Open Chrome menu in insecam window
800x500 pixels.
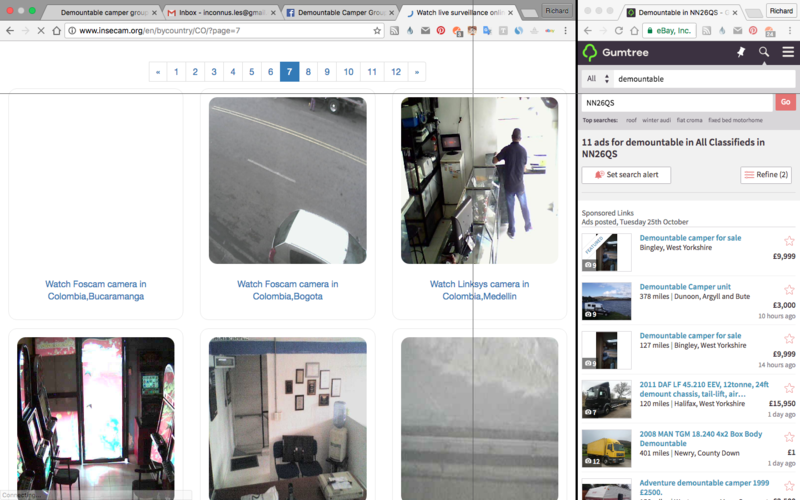pos(565,31)
